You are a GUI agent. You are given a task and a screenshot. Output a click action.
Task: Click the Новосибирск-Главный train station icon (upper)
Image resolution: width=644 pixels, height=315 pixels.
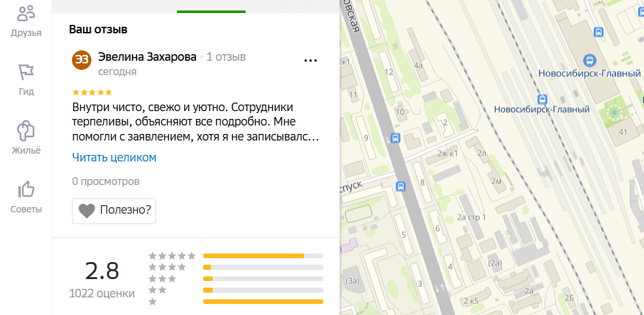point(590,60)
